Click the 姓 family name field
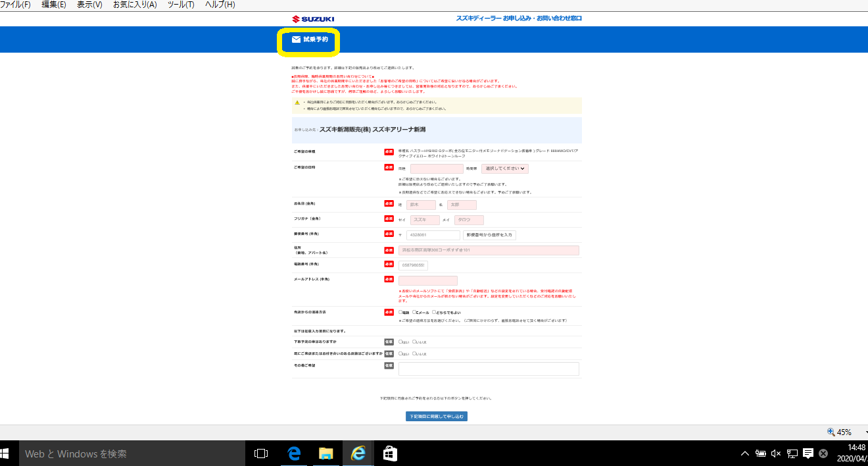Image resolution: width=868 pixels, height=466 pixels. (421, 205)
